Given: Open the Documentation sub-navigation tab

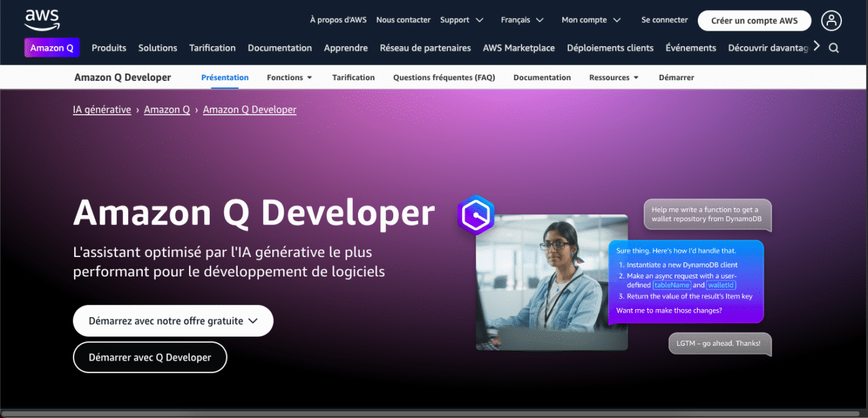Looking at the screenshot, I should 542,77.
